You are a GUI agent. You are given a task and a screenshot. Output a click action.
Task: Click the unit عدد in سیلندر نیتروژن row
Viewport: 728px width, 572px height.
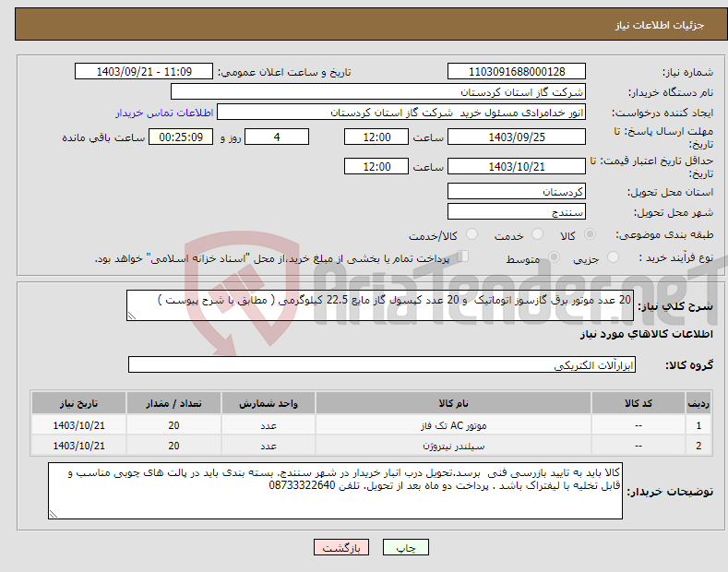coord(269,446)
